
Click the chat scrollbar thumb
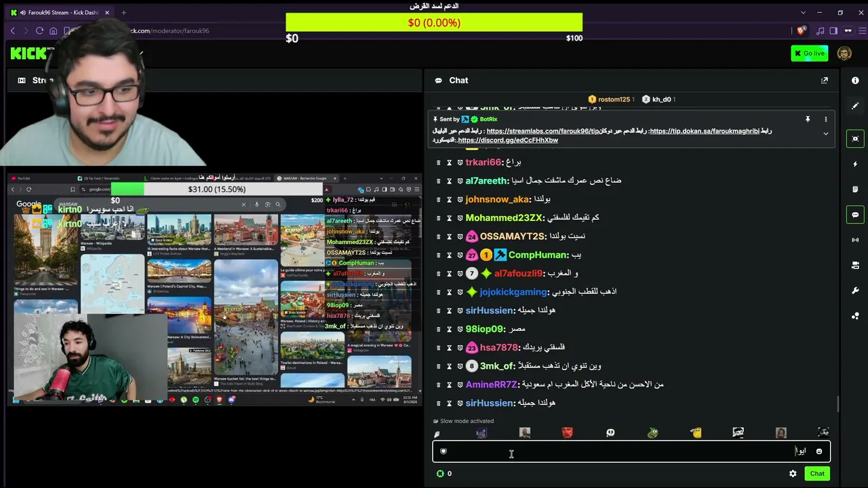click(837, 403)
